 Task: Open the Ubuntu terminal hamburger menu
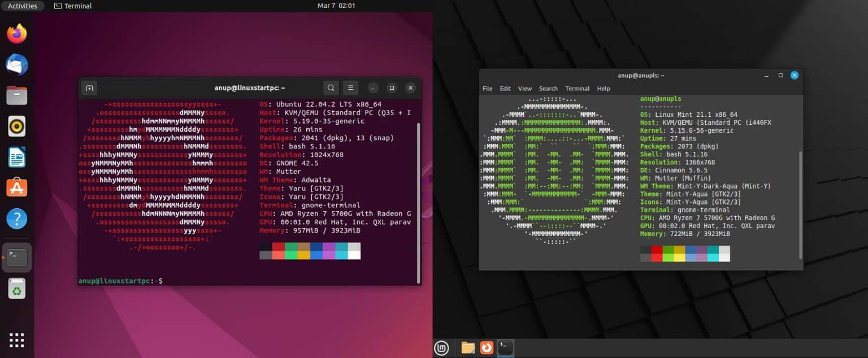(350, 88)
